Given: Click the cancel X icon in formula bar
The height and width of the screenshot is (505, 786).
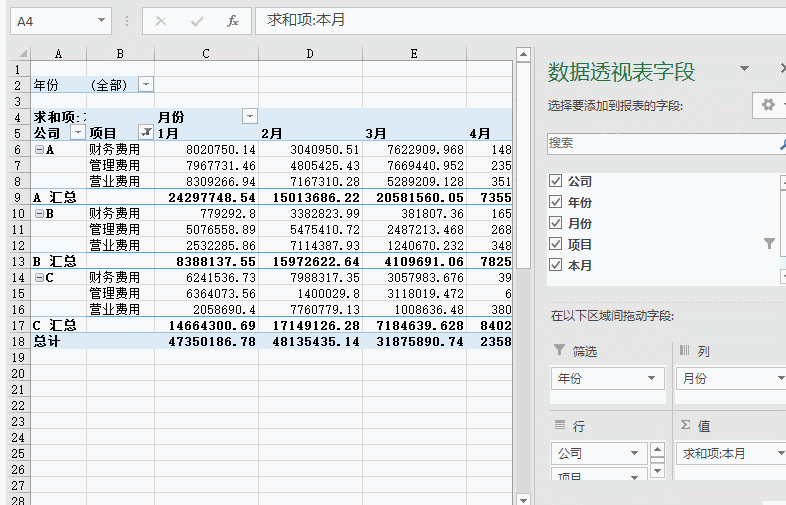Looking at the screenshot, I should click(x=162, y=20).
